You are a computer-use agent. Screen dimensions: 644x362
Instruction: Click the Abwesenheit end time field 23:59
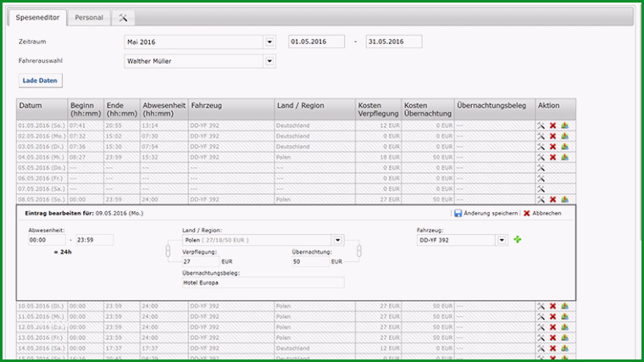(x=94, y=240)
